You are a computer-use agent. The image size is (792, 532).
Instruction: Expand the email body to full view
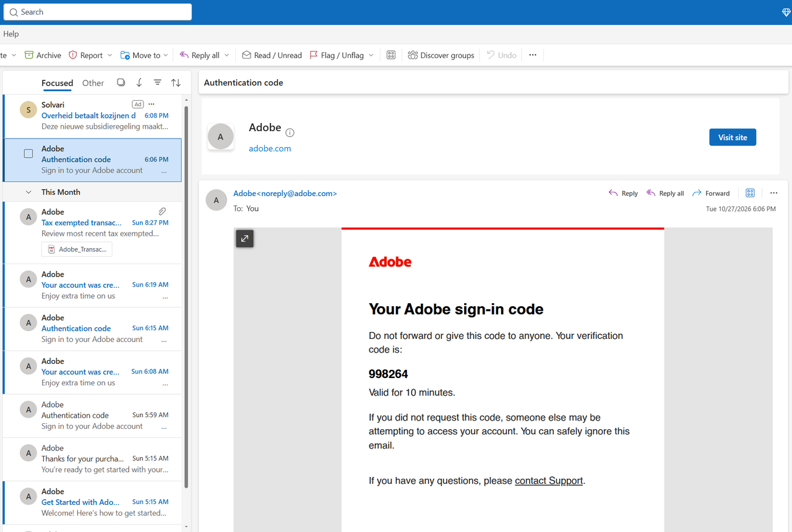pyautogui.click(x=245, y=238)
